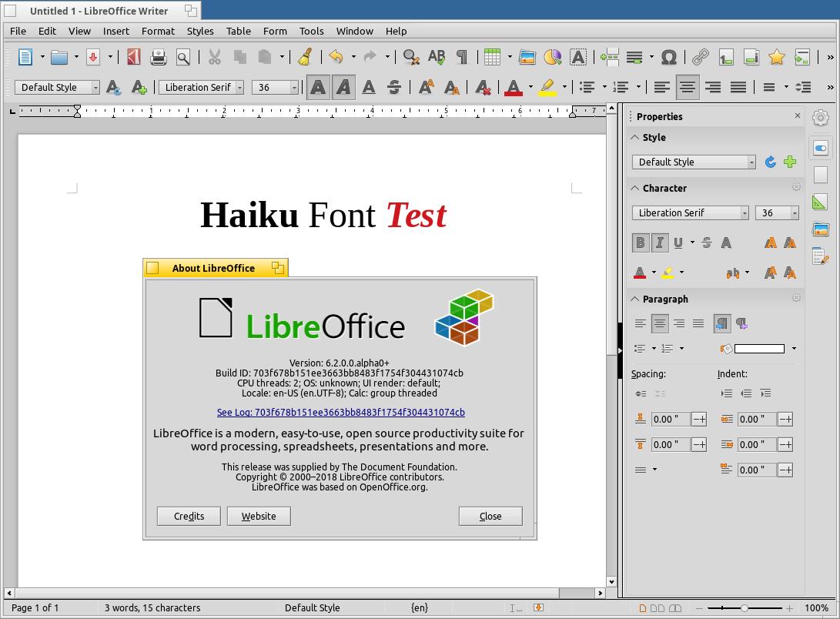Open paragraph style dropdown in formatting toolbar
The image size is (840, 619).
coord(96,87)
